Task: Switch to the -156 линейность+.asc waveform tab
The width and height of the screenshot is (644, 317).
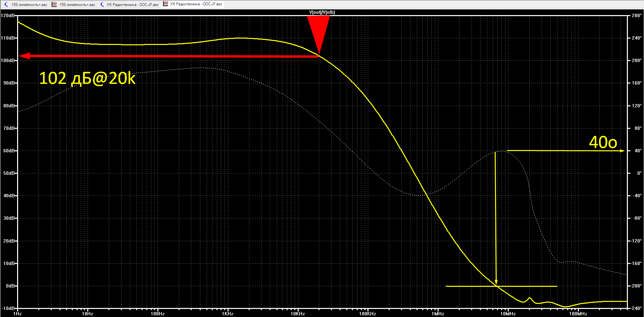Action: click(x=73, y=4)
